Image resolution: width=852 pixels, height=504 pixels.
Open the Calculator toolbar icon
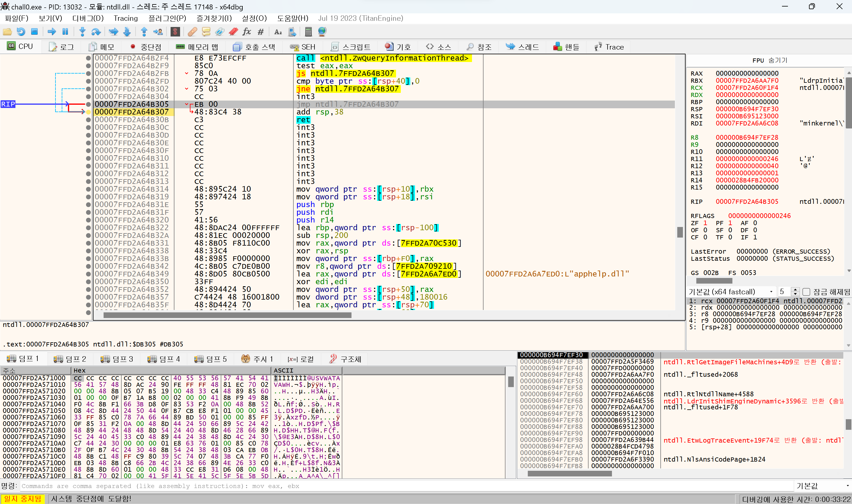308,32
